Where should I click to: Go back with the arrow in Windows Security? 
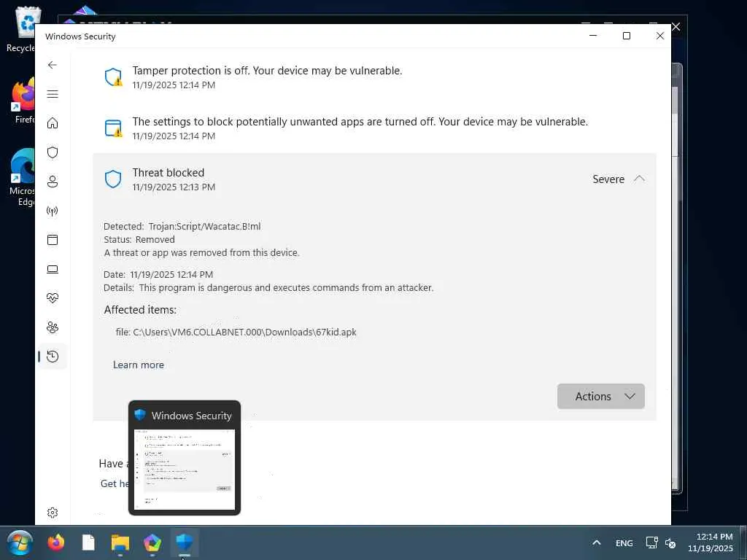coord(53,65)
